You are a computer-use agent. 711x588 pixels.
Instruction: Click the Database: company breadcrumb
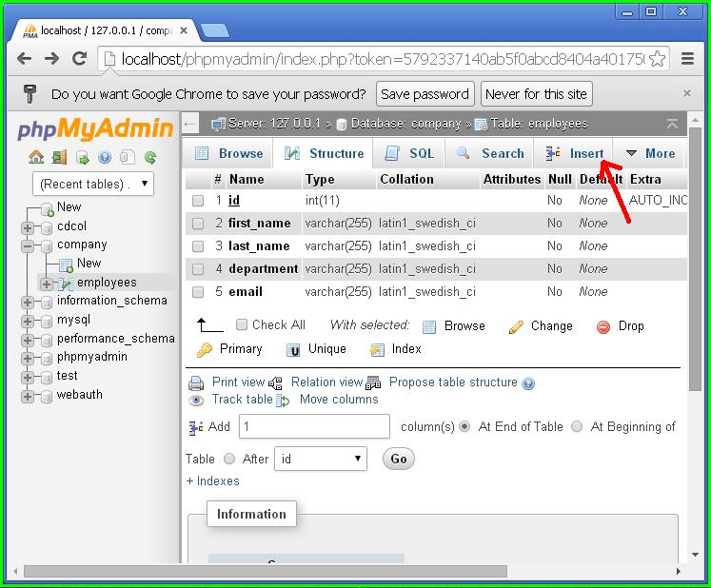405,124
